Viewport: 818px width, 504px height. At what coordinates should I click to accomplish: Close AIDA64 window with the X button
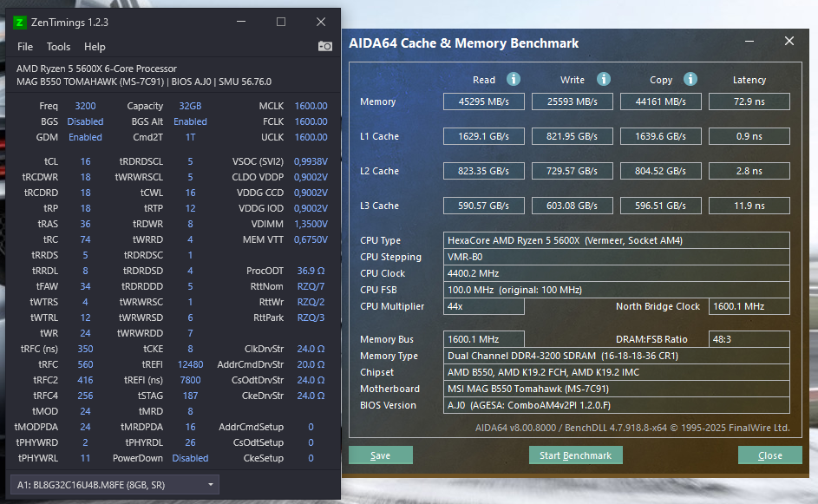point(789,42)
